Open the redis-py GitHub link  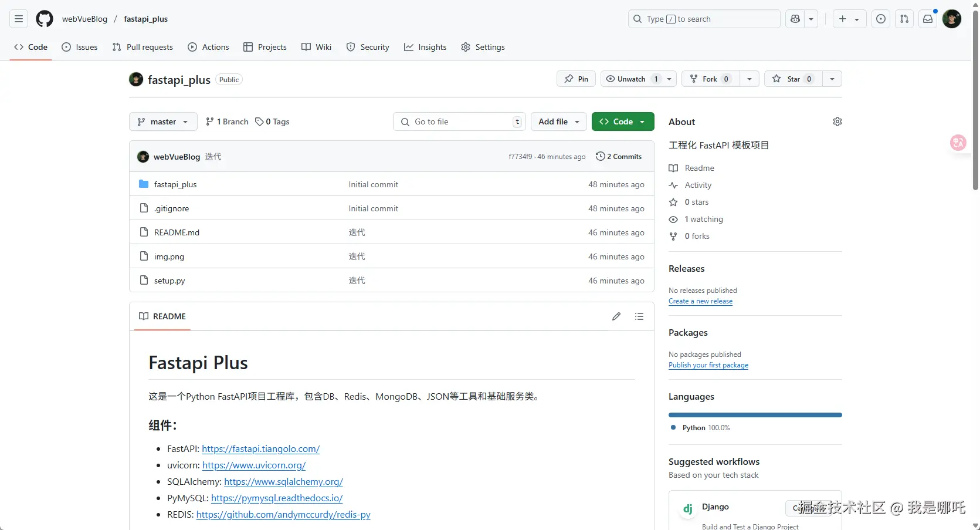pyautogui.click(x=283, y=515)
